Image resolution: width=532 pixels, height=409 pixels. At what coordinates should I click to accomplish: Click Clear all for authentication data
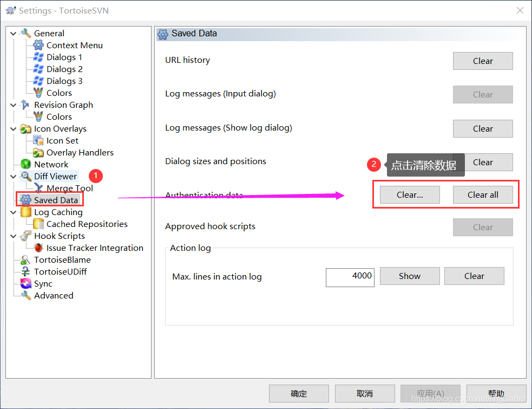click(483, 194)
